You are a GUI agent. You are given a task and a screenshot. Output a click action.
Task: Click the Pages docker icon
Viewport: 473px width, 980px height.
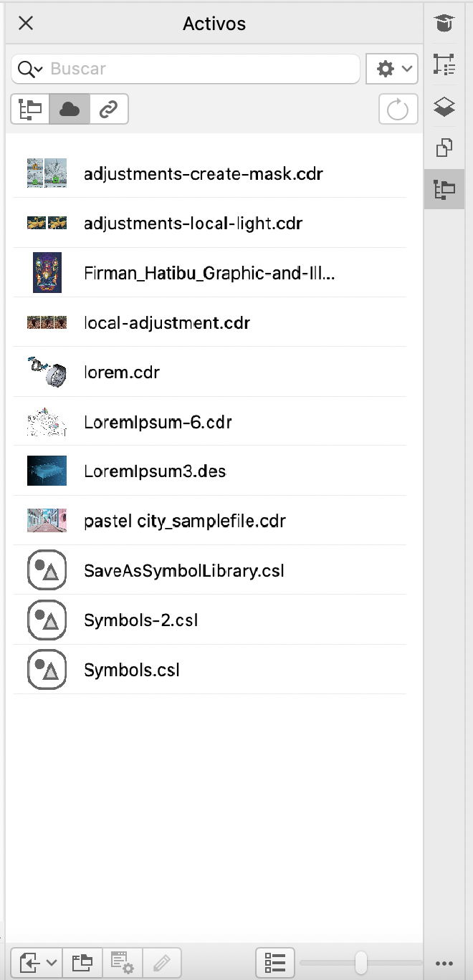(x=444, y=148)
